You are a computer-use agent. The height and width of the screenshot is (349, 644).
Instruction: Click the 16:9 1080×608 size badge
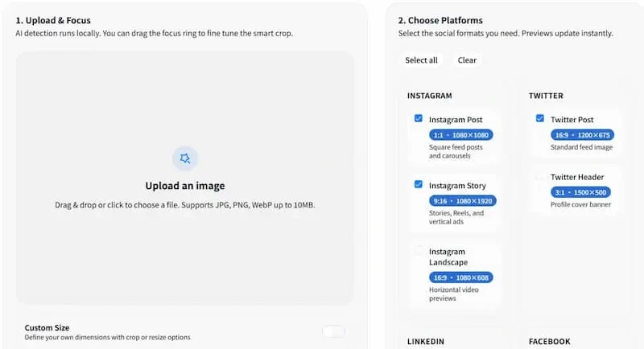point(461,277)
